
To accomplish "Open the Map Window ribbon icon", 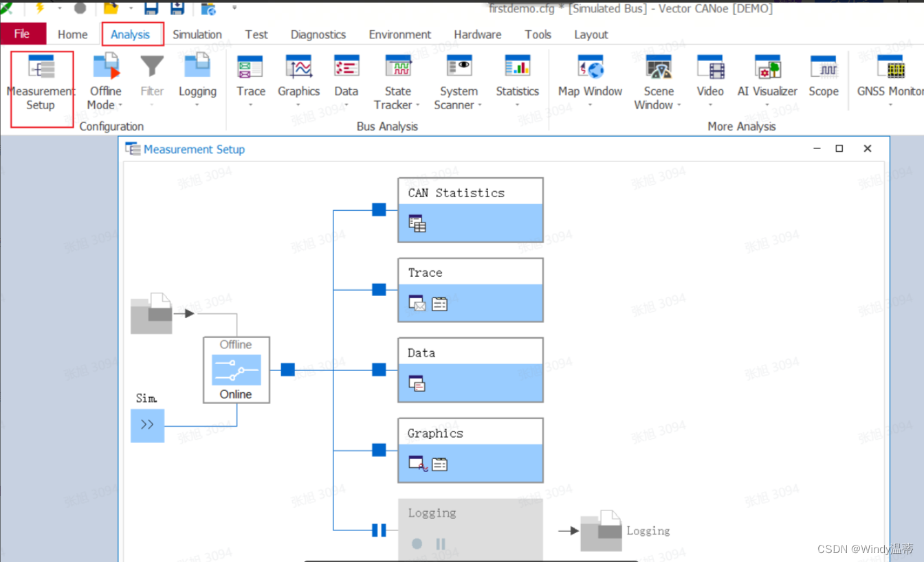I will pos(591,67).
